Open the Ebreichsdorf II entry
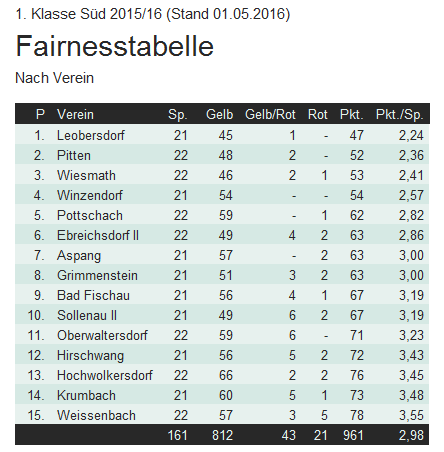 pyautogui.click(x=98, y=235)
